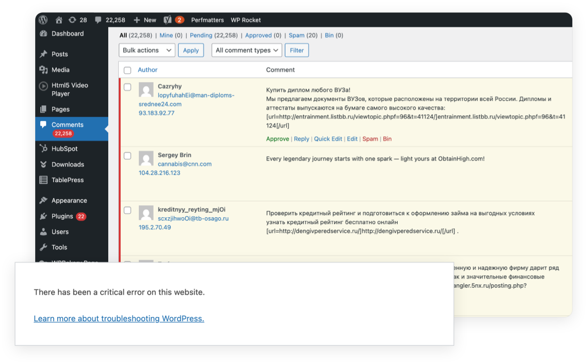Select the Sergey Brin comment checkbox
This screenshot has height=364, width=588.
128,156
